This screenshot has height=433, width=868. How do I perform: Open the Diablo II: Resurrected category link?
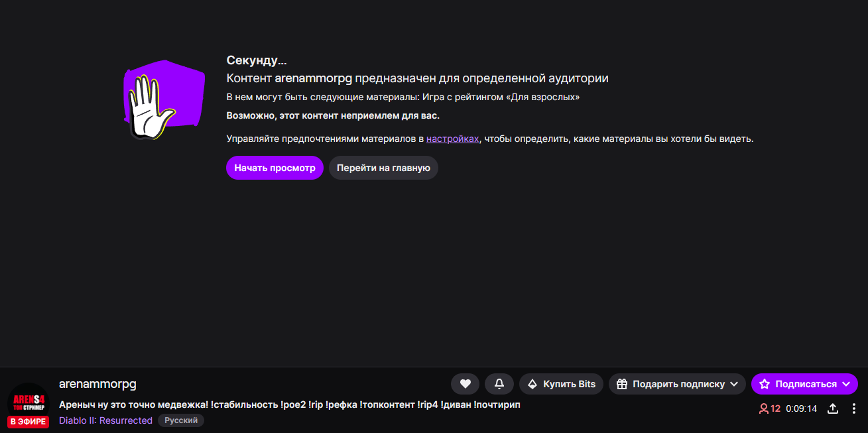pos(105,420)
